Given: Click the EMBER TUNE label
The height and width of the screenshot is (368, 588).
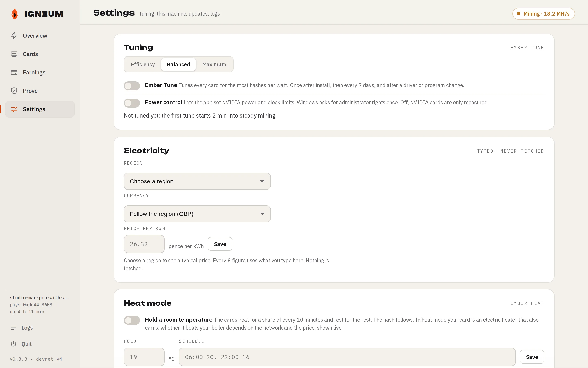Looking at the screenshot, I should (527, 48).
